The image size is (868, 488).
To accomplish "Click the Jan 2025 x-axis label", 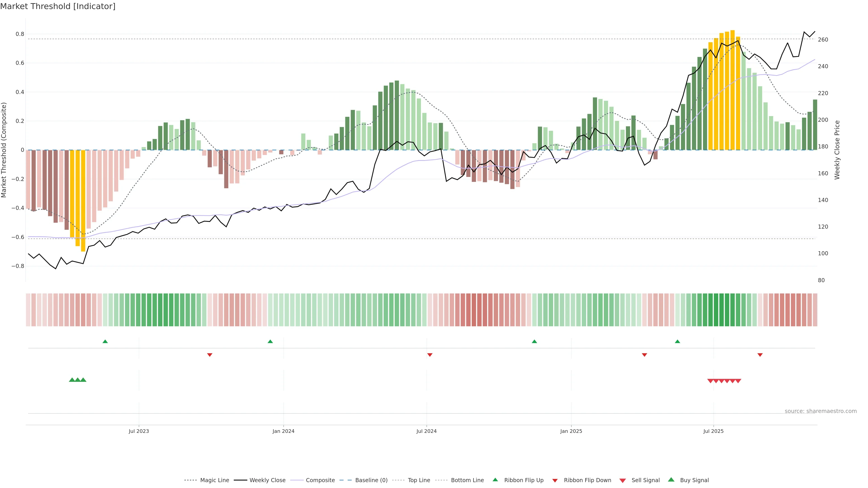I will [571, 431].
